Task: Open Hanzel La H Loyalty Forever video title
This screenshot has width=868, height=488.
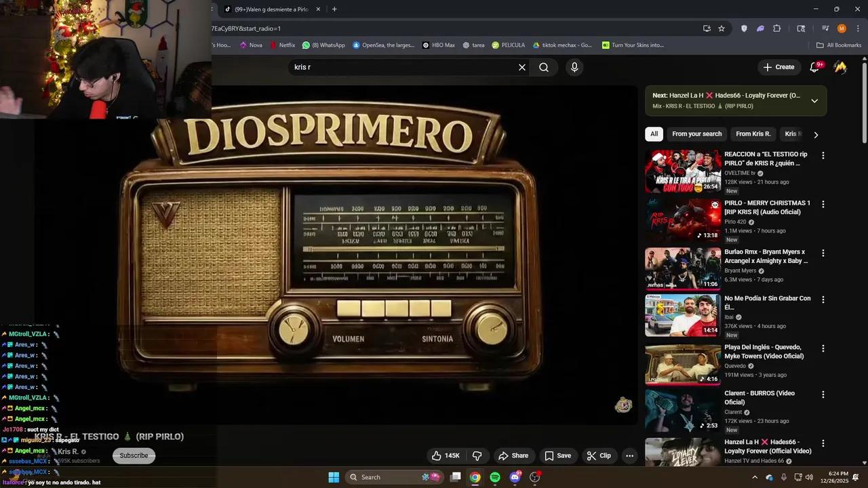Action: 768,447
